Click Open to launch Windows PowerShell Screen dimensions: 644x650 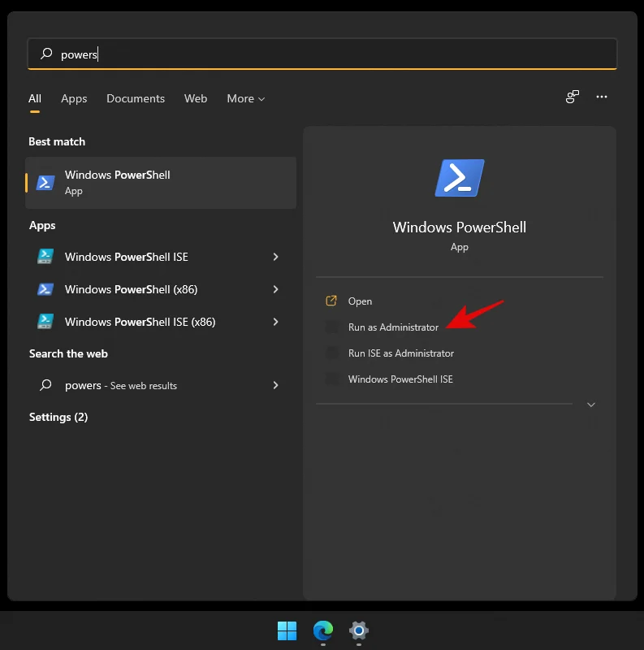[360, 301]
